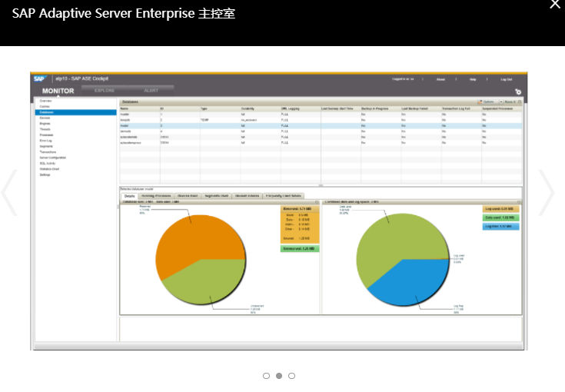
Task: Switch to the Details tab
Action: click(x=129, y=196)
